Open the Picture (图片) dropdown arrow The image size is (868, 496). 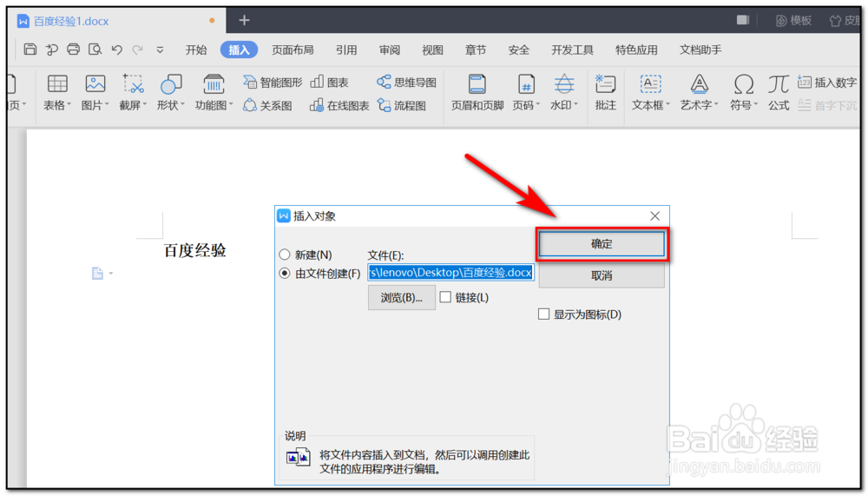[x=107, y=105]
